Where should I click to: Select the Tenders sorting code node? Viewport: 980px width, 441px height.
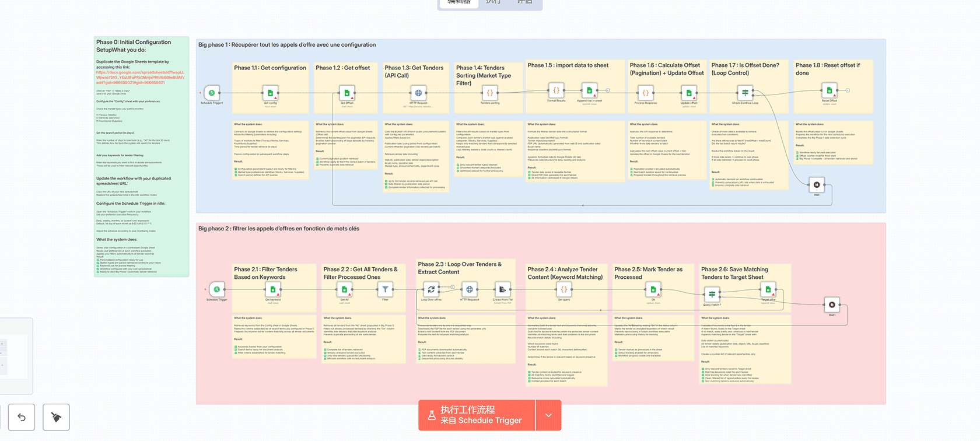(490, 93)
